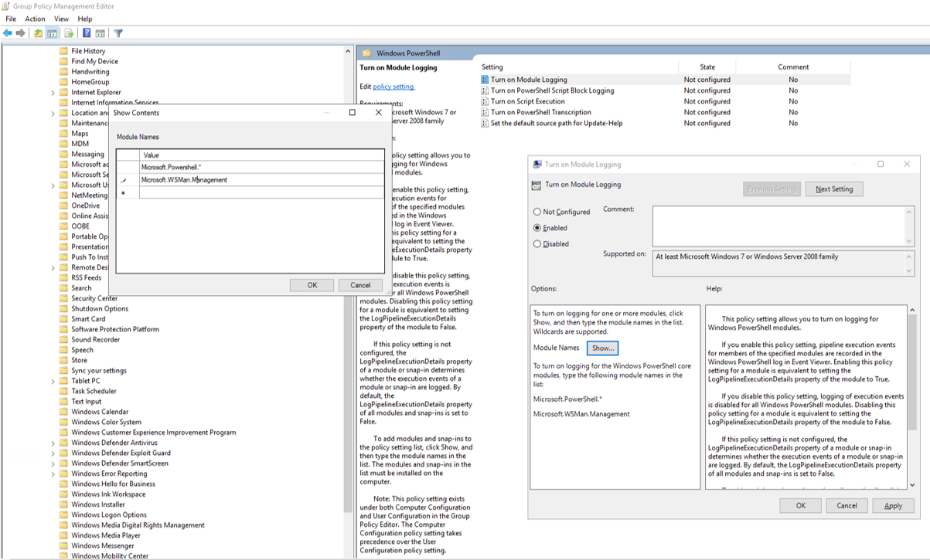Click the Microsoft.Powershell.* value cell
Viewport: 930px width, 560px height.
[x=261, y=167]
